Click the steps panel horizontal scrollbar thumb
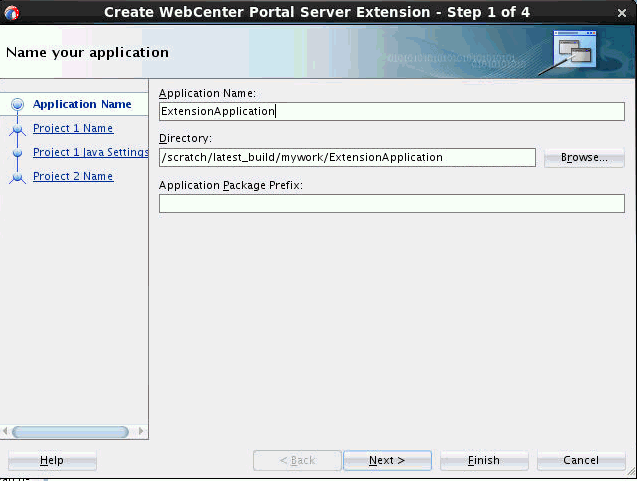The image size is (637, 481). [70, 431]
